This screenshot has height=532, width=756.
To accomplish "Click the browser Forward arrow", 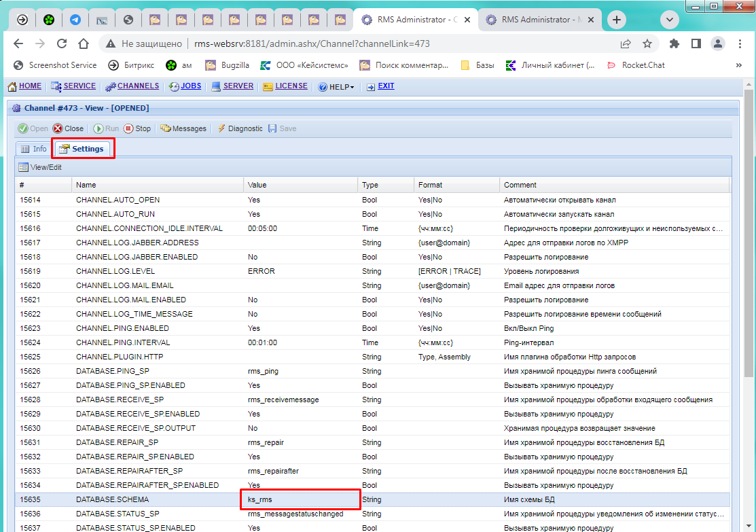I will click(40, 43).
